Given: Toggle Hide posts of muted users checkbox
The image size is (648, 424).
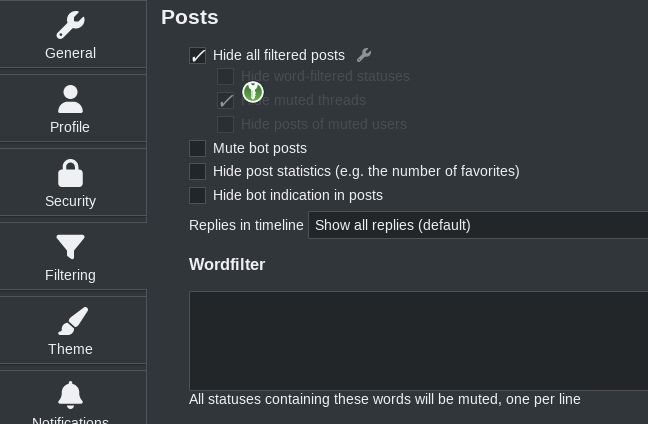Looking at the screenshot, I should 226,124.
